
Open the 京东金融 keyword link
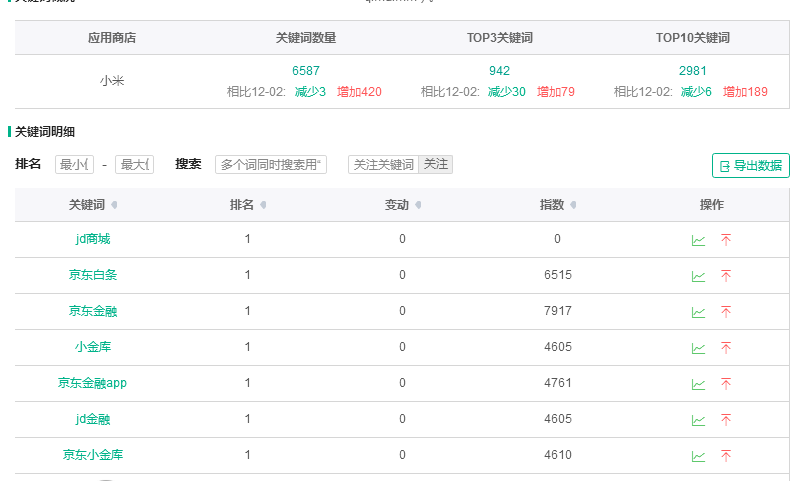click(93, 311)
